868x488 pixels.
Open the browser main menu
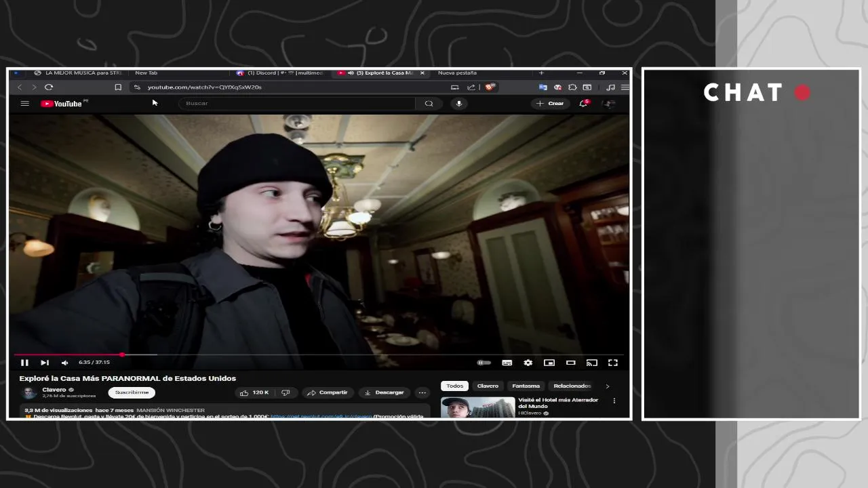(625, 87)
